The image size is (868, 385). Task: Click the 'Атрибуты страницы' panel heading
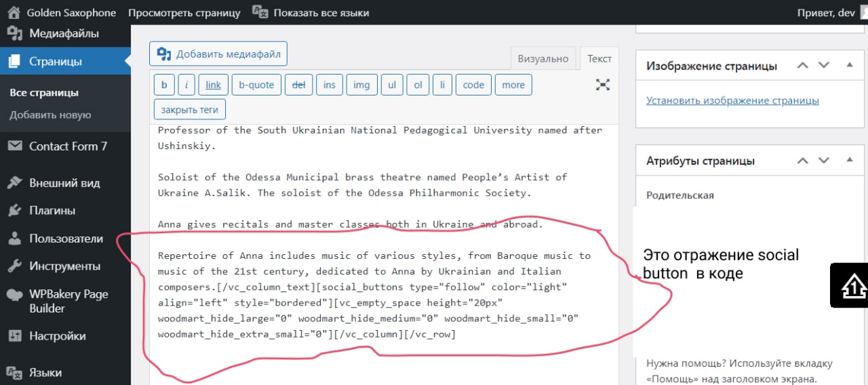point(701,161)
